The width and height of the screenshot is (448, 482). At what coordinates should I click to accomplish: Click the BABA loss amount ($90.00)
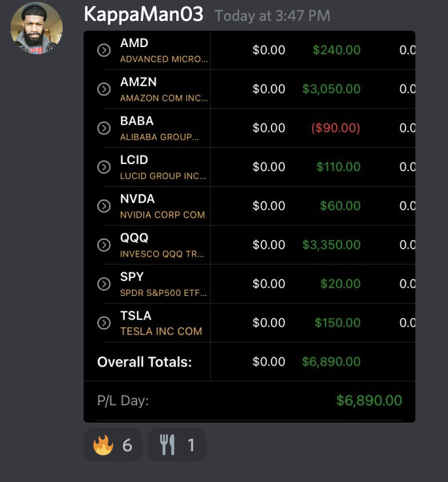336,128
